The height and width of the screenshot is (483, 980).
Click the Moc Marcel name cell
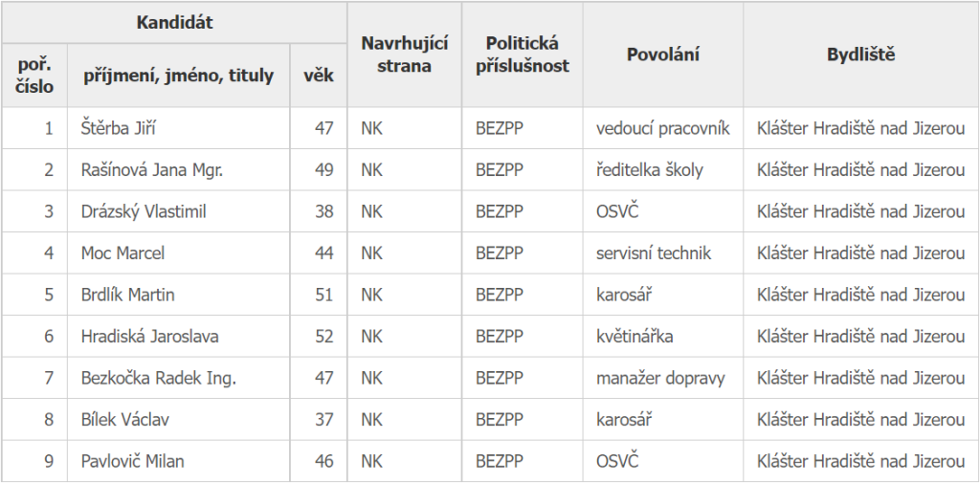click(122, 253)
